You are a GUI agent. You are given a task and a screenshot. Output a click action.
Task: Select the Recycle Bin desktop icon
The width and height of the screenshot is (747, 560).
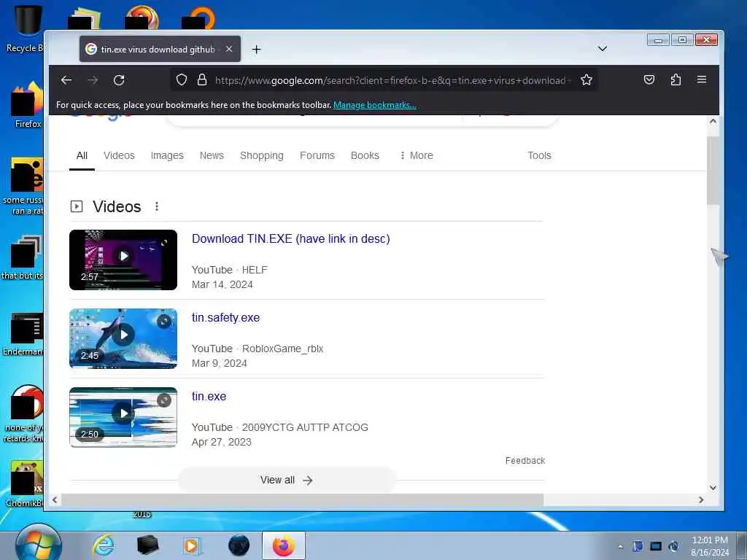point(25,29)
